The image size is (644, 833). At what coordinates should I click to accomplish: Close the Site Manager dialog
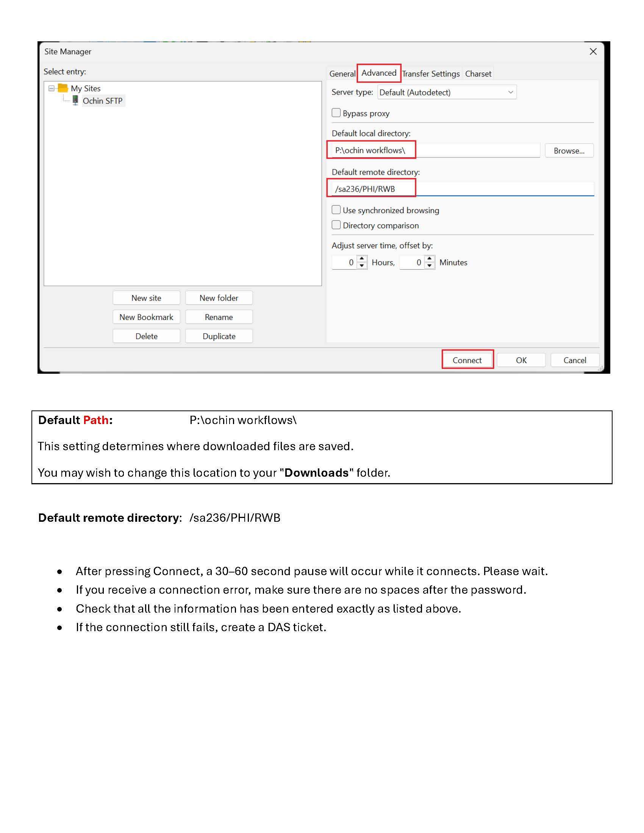(x=593, y=51)
